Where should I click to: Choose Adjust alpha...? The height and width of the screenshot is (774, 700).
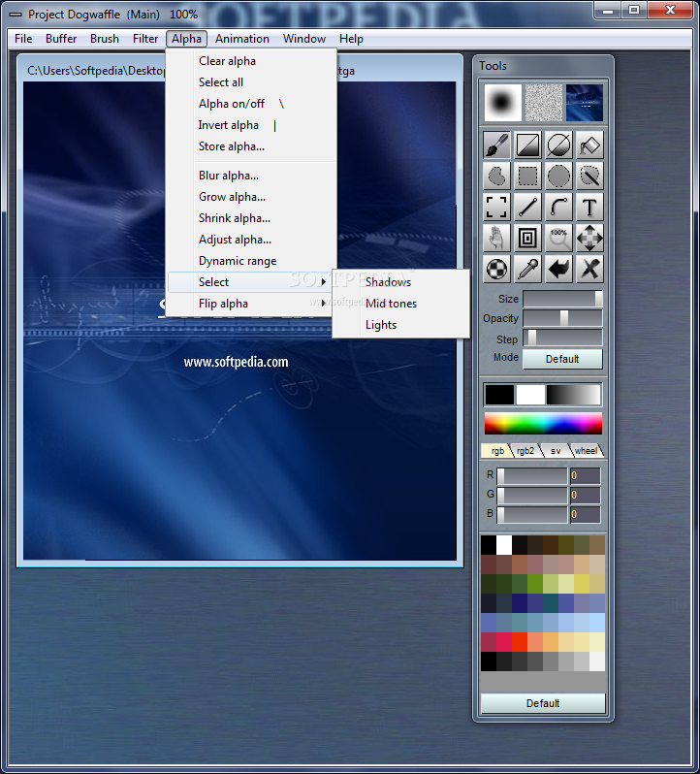251,240
